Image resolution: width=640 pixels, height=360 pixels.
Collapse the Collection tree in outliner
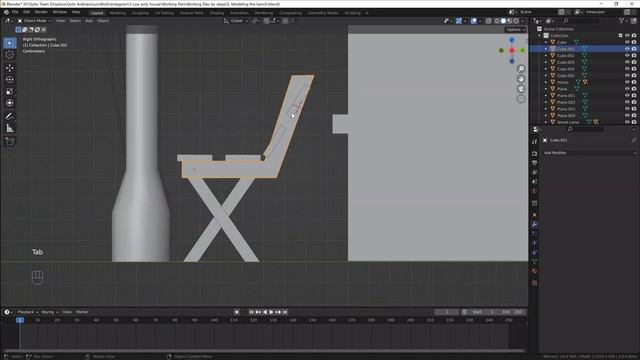click(540, 36)
